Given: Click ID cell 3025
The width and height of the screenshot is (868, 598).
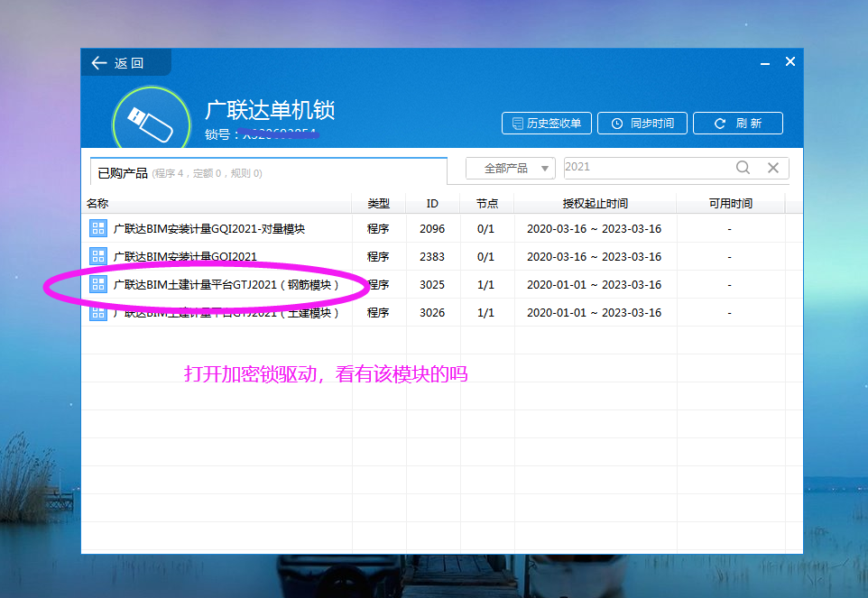Looking at the screenshot, I should pyautogui.click(x=432, y=285).
